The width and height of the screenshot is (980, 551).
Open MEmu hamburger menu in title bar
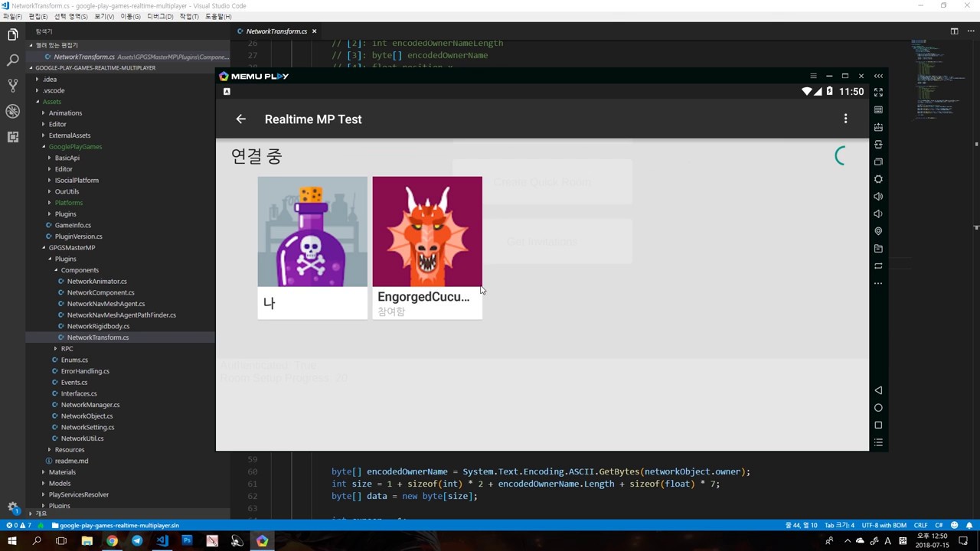[813, 76]
